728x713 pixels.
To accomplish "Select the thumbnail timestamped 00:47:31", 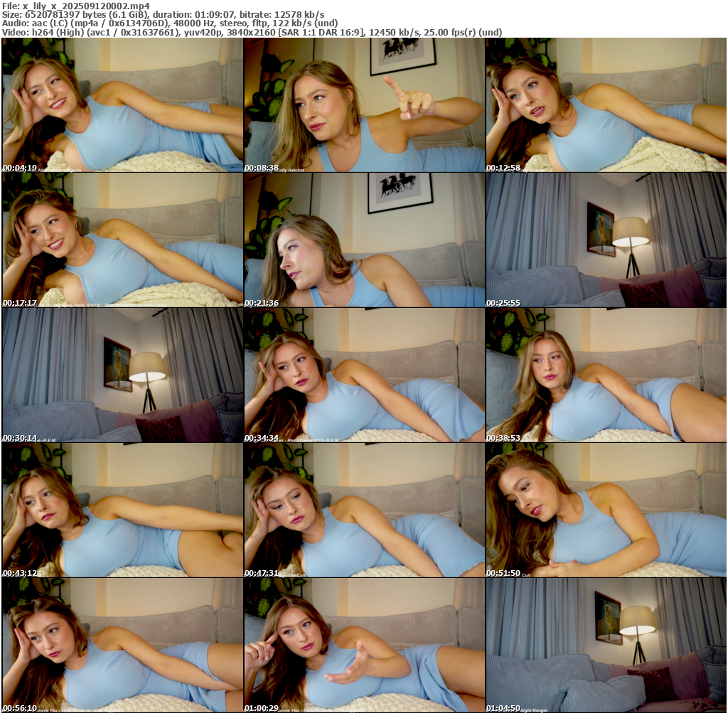I will tap(365, 510).
